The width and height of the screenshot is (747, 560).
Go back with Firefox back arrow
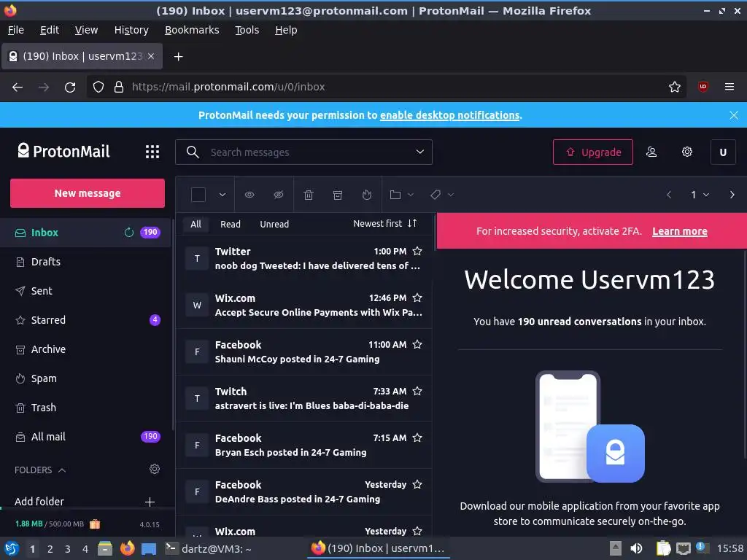click(18, 87)
